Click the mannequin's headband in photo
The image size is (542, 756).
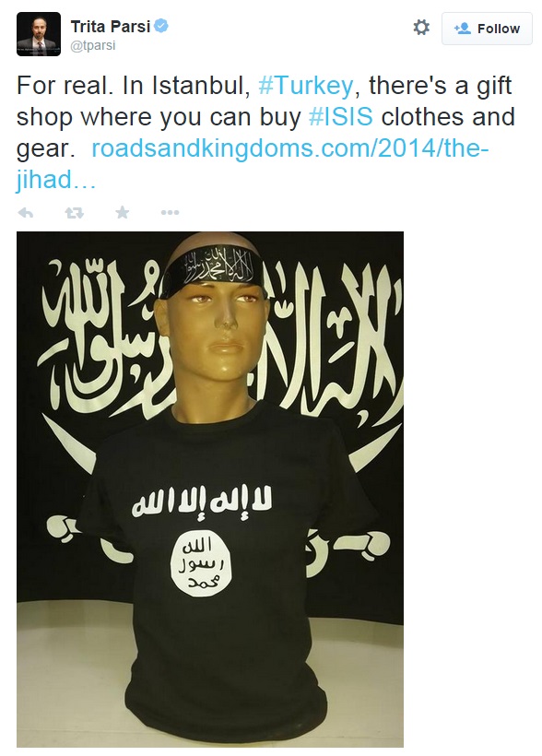pos(212,269)
